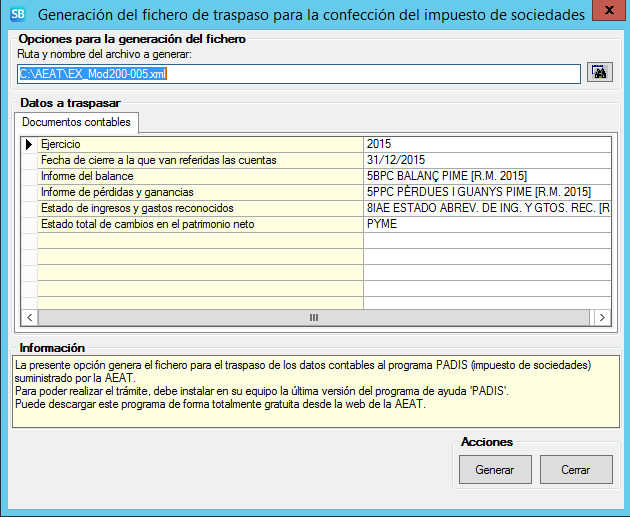Click the row selector arrow beside Ejercicio
The image size is (630, 517).
point(29,144)
